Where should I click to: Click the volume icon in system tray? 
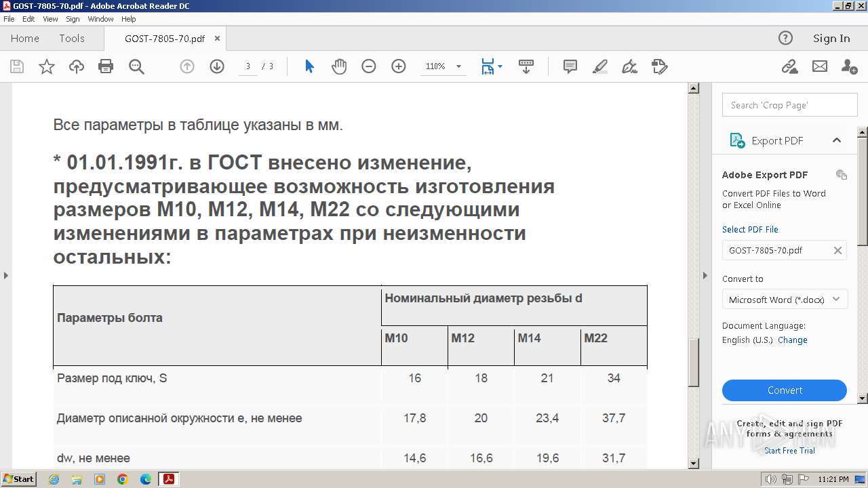pos(771,479)
